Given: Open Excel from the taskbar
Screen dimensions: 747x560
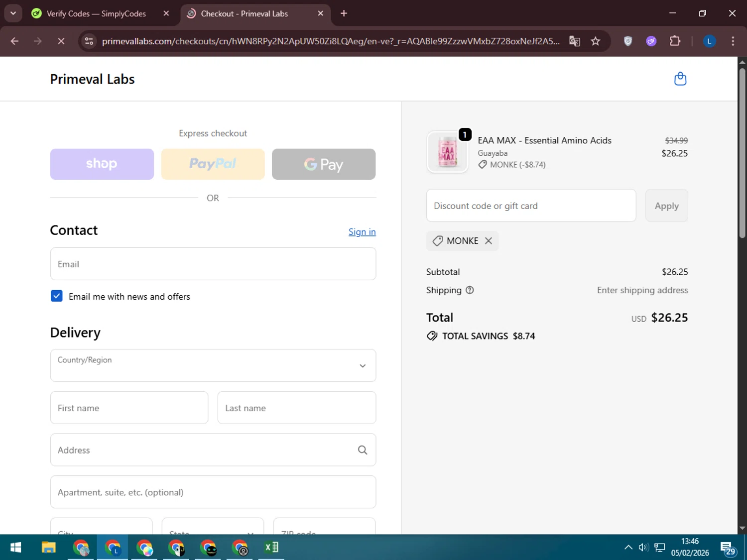Looking at the screenshot, I should pos(271,548).
